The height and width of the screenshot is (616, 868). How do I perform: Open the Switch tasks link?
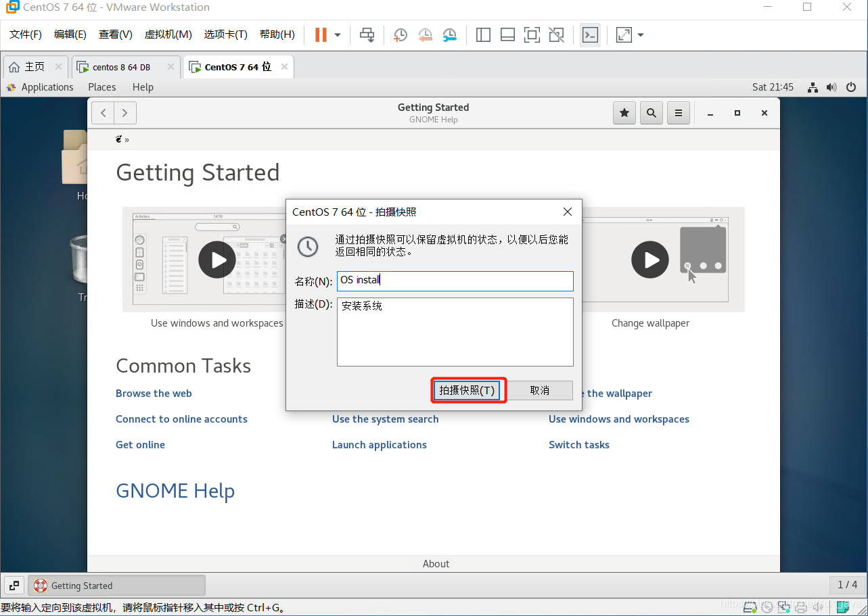[x=579, y=445]
